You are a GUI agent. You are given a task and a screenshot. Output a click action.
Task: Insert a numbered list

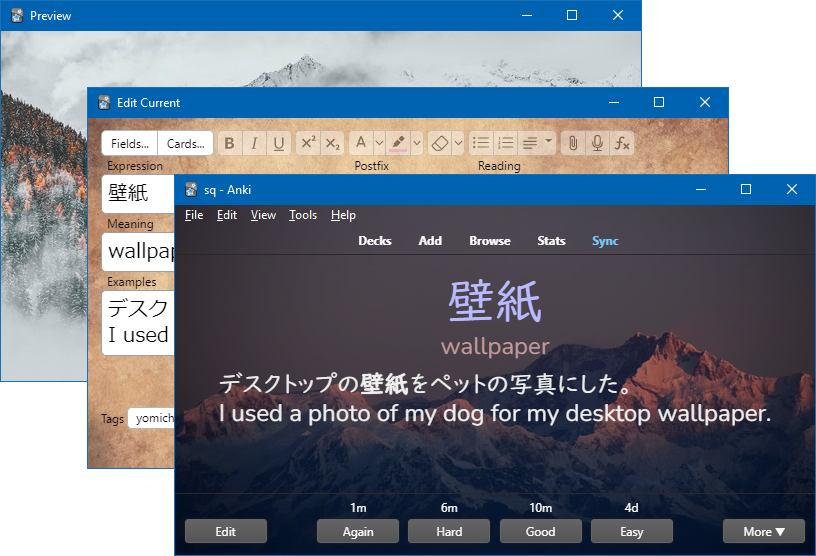[506, 143]
